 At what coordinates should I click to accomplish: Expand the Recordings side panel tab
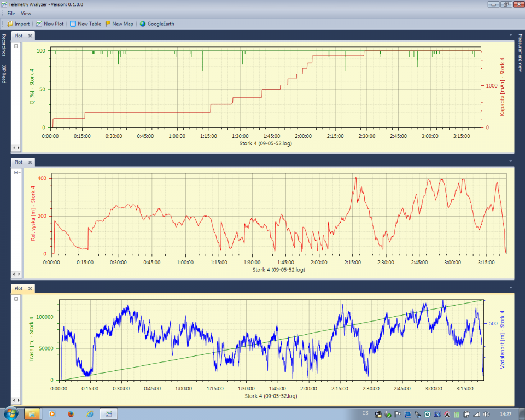pyautogui.click(x=4, y=45)
